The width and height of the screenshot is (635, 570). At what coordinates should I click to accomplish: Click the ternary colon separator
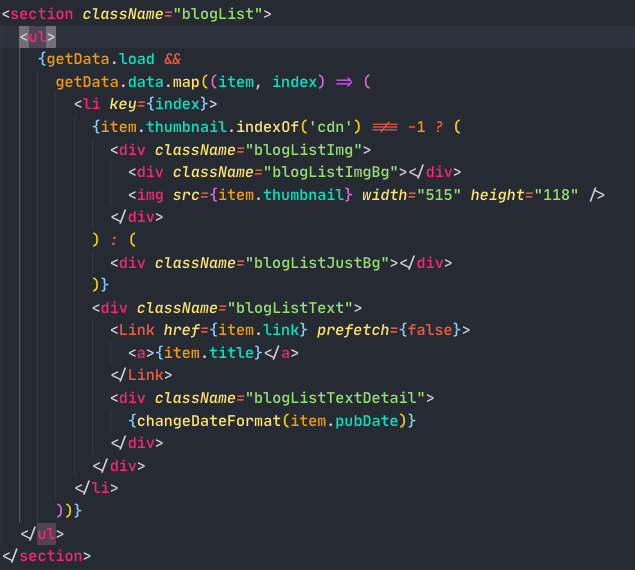tap(114, 241)
